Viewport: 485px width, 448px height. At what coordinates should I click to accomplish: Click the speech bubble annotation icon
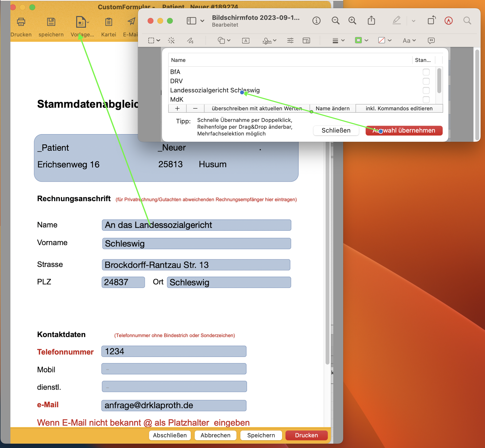(x=431, y=40)
